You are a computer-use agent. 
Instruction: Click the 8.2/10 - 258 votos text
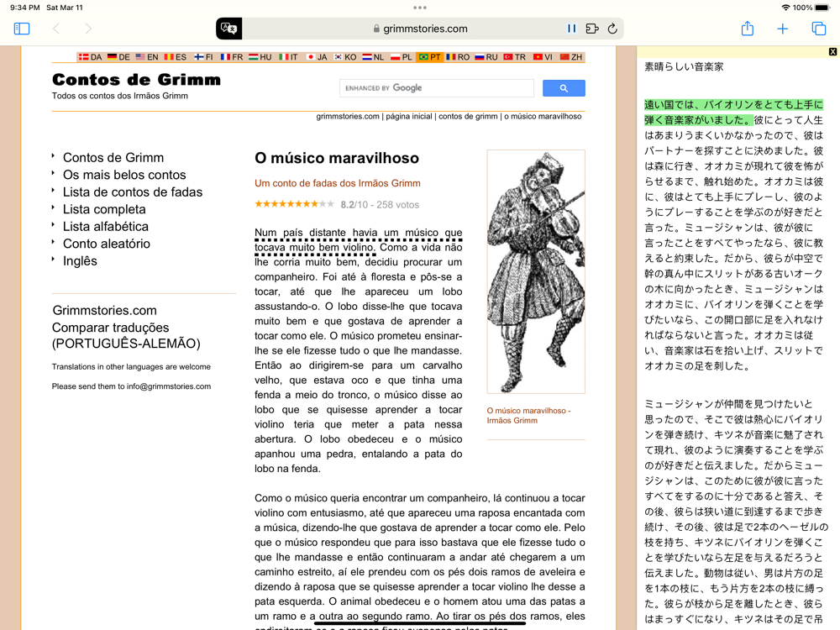(380, 205)
